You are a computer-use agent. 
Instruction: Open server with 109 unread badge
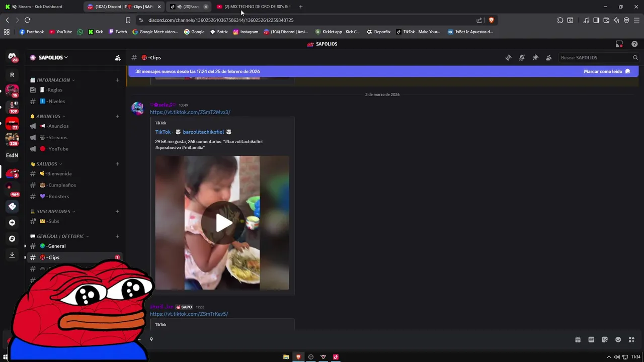[12, 107]
